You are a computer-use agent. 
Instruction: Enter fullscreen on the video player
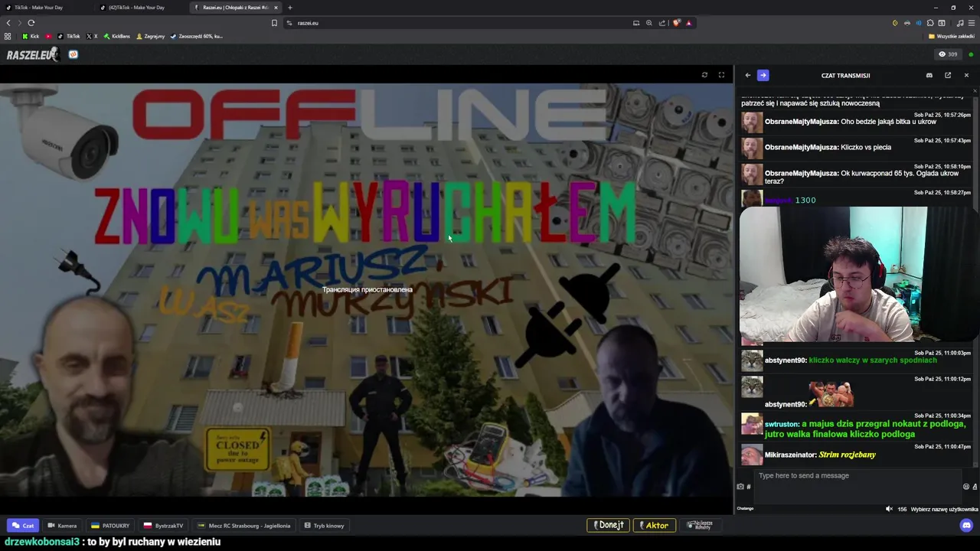coord(721,75)
